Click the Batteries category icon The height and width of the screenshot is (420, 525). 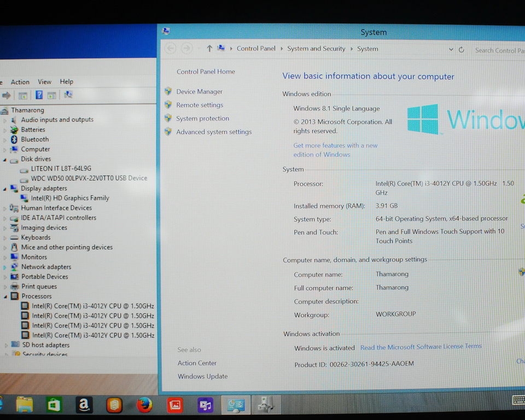[x=14, y=130]
